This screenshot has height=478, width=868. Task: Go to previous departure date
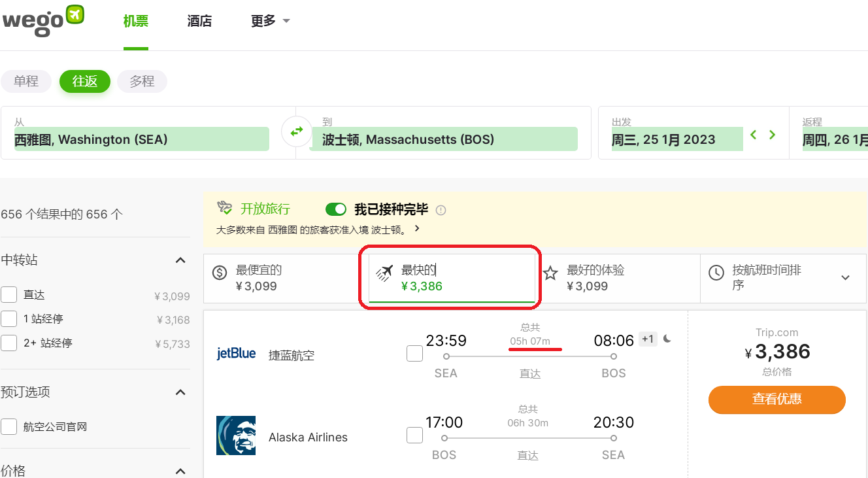click(x=754, y=135)
